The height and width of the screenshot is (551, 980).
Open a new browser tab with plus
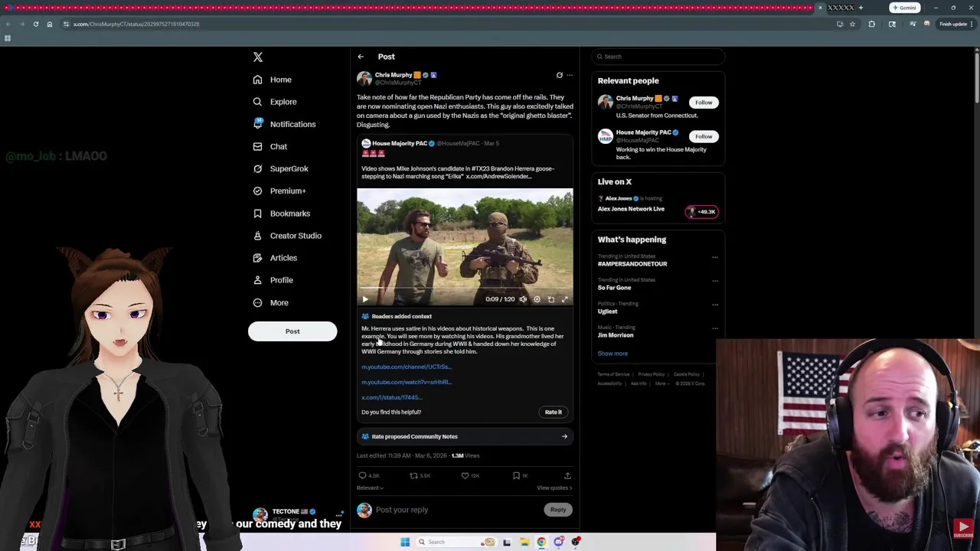pyautogui.click(x=861, y=8)
